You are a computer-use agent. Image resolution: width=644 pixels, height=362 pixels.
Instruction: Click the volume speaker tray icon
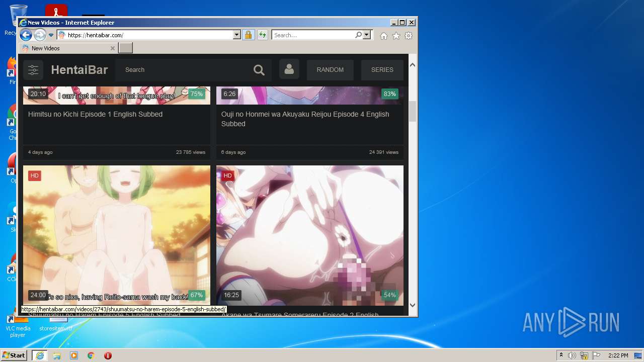coord(572,355)
